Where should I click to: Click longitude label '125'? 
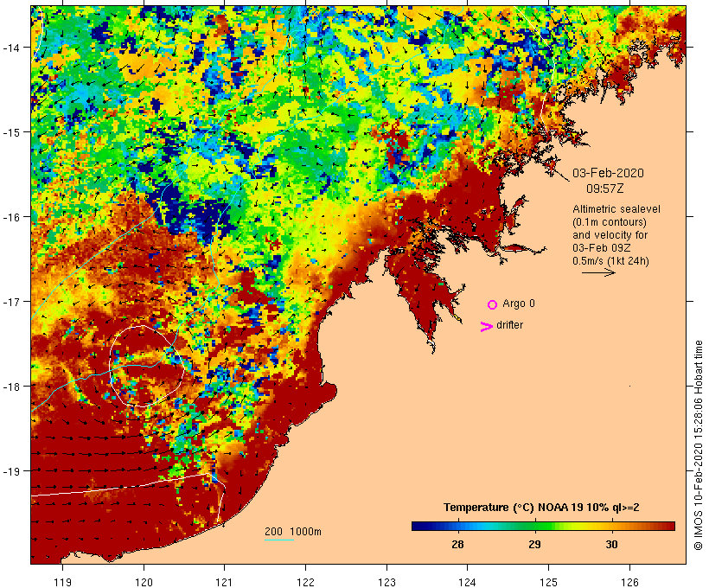548,582
